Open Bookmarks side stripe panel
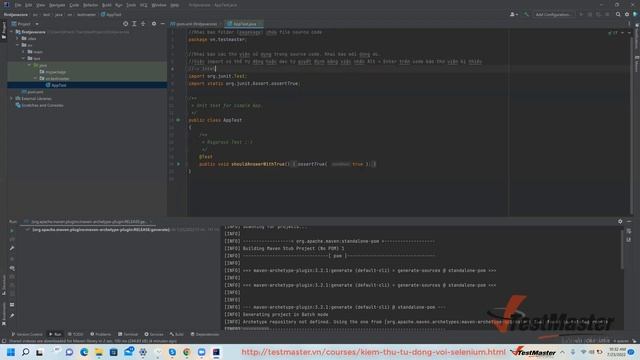Screen dimensions: 640x360 (4, 313)
